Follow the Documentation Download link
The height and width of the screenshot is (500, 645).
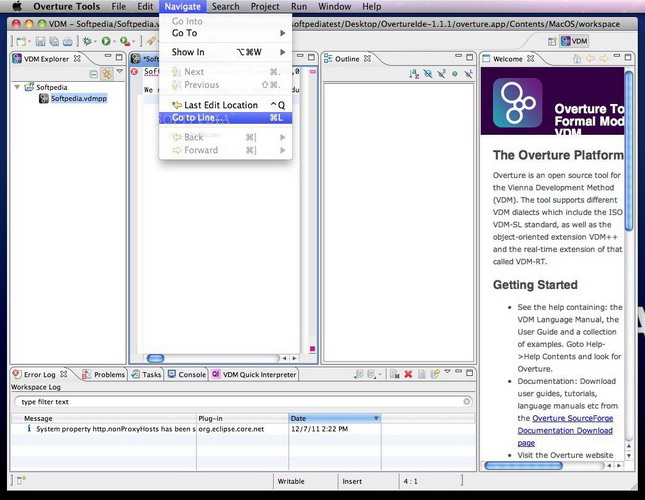click(565, 431)
